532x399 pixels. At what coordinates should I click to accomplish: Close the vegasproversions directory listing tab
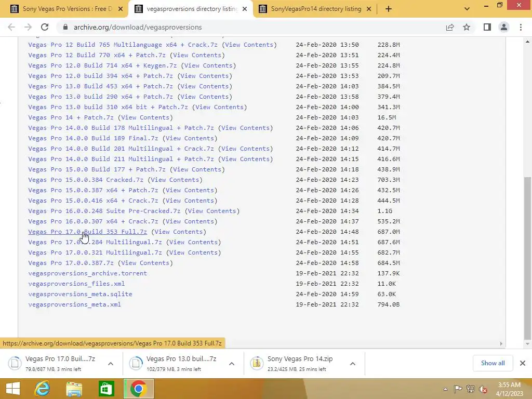[245, 9]
